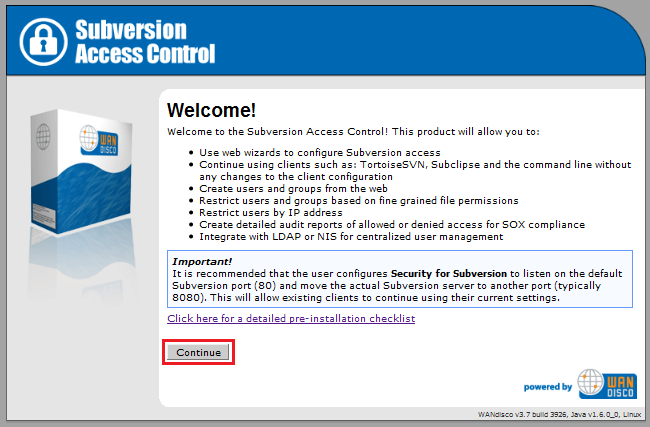
Task: Click the "powered by" text
Action: [548, 387]
